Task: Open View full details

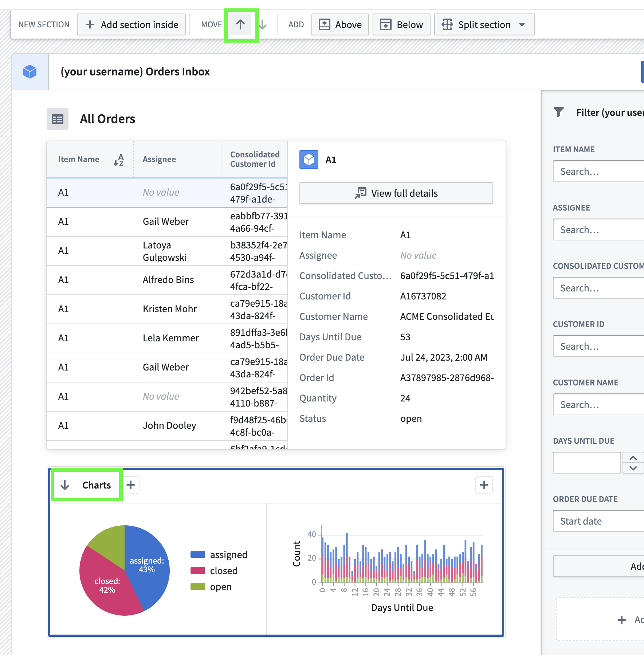Action: tap(396, 193)
